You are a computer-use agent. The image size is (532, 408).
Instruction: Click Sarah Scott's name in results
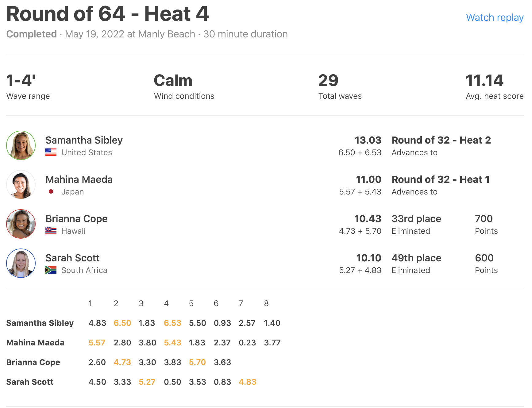(72, 258)
